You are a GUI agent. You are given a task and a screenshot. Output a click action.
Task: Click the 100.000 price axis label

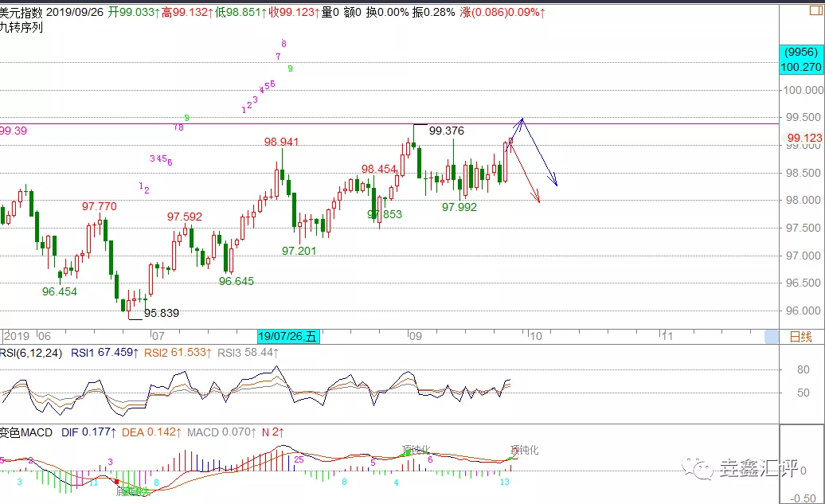803,90
